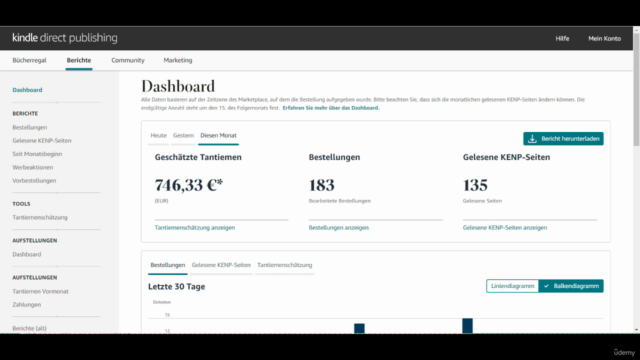
Task: Click the scrollbar up arrow
Action: pyautogui.click(x=636, y=30)
